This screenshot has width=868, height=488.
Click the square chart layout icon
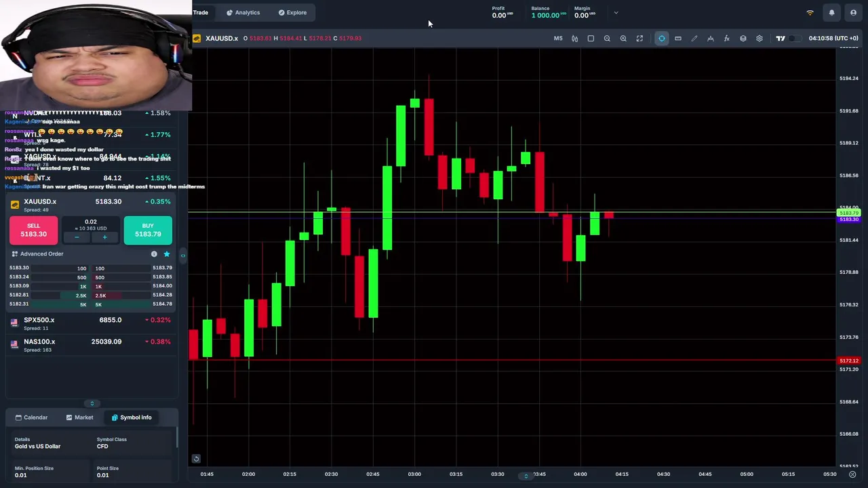pos(591,39)
